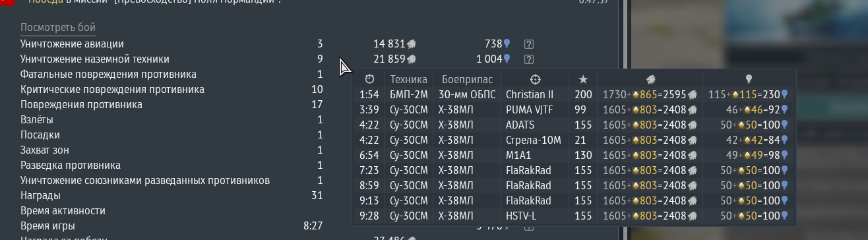Click the crosshair target column header icon
Image resolution: width=868 pixels, height=240 pixels.
coord(535,79)
